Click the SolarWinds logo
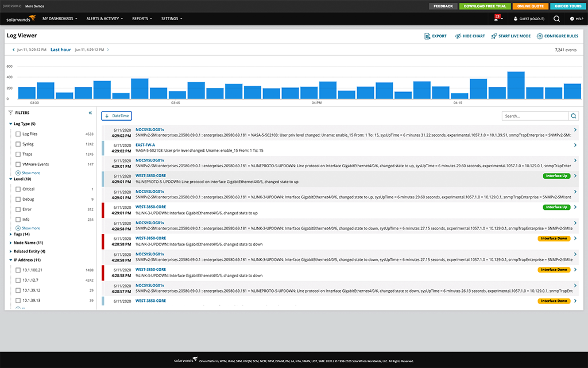The width and height of the screenshot is (588, 368). point(21,18)
